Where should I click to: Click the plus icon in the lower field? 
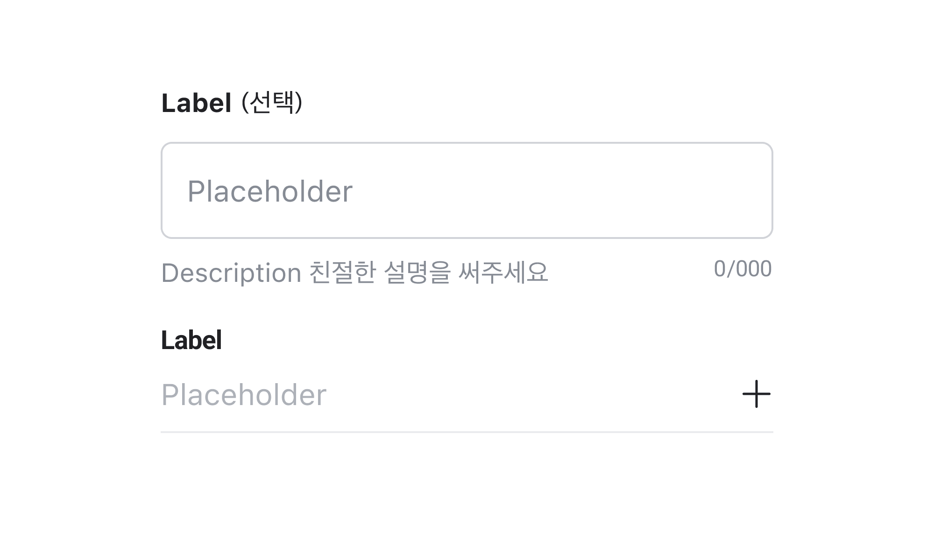pyautogui.click(x=756, y=394)
